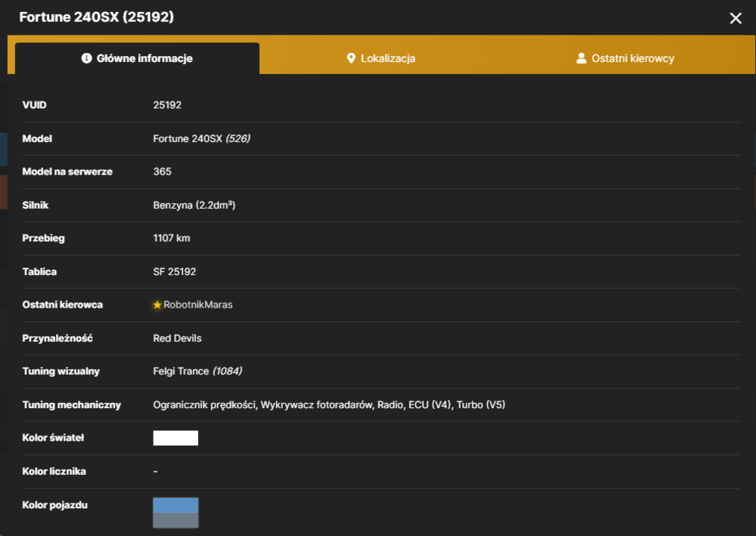Click the engine value Benzyna (2.2dm³)

194,206
